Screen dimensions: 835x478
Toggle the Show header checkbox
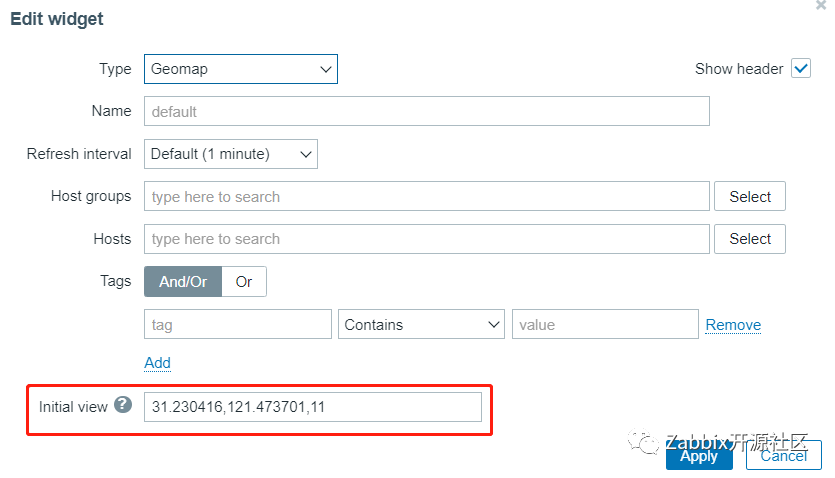[800, 69]
